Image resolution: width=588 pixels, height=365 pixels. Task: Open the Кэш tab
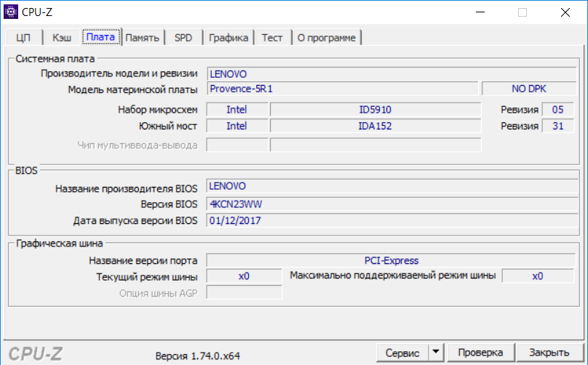point(62,38)
